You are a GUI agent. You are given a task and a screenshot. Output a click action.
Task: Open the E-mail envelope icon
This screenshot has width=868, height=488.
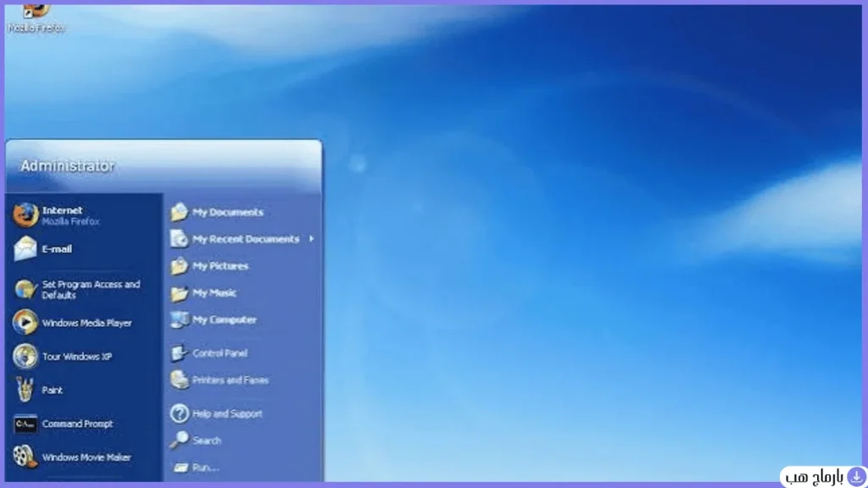coord(25,248)
